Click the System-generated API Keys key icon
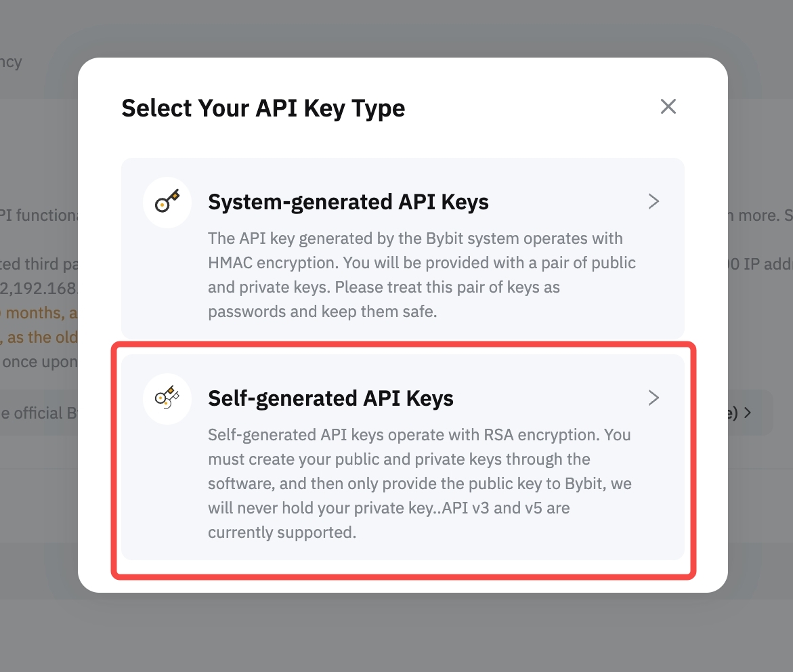 tap(167, 202)
